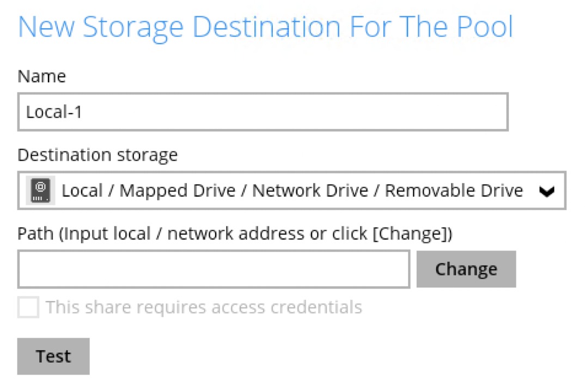Click the 'This share requires access credentials' label
This screenshot has width=585, height=392.
204,307
